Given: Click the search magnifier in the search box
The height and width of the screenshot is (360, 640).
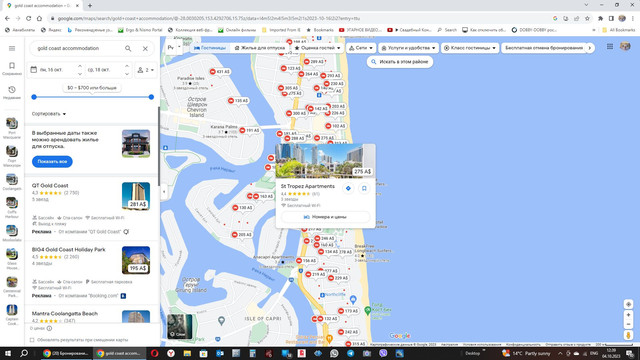Looking at the screenshot, I should click(x=128, y=48).
